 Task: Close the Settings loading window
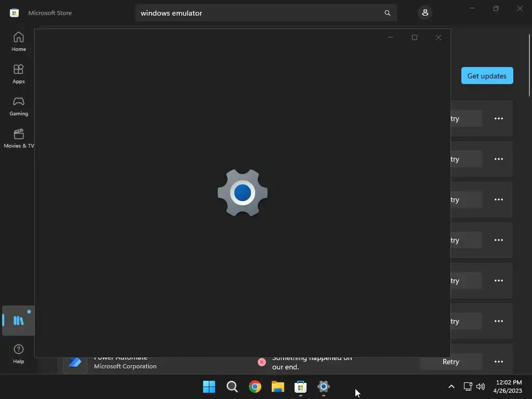click(438, 37)
